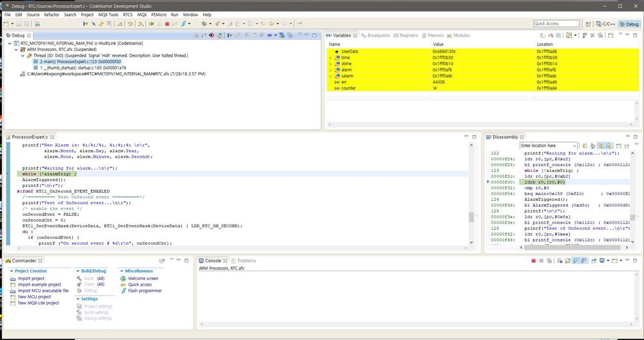644x340 pixels.
Task: Click the green Resume button in main toolbar
Action: click(151, 24)
